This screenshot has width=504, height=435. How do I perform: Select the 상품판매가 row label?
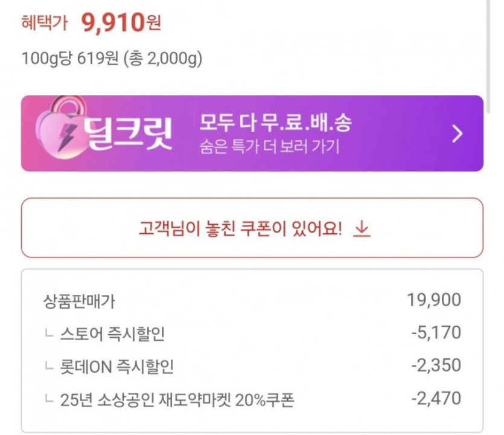[78, 301]
